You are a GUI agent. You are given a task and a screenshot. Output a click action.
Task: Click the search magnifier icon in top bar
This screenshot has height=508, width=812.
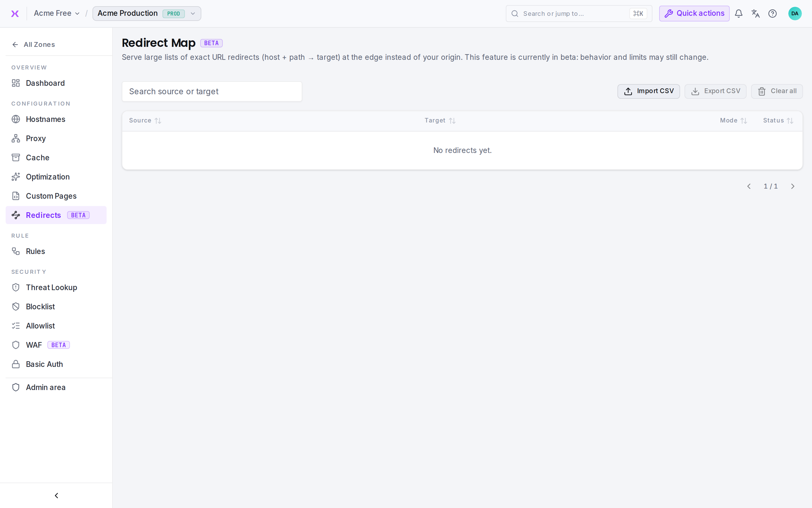(x=515, y=14)
